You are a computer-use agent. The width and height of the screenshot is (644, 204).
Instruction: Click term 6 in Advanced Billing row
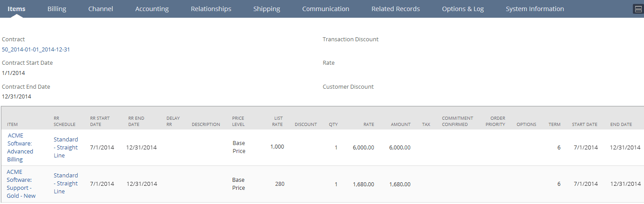coord(559,148)
